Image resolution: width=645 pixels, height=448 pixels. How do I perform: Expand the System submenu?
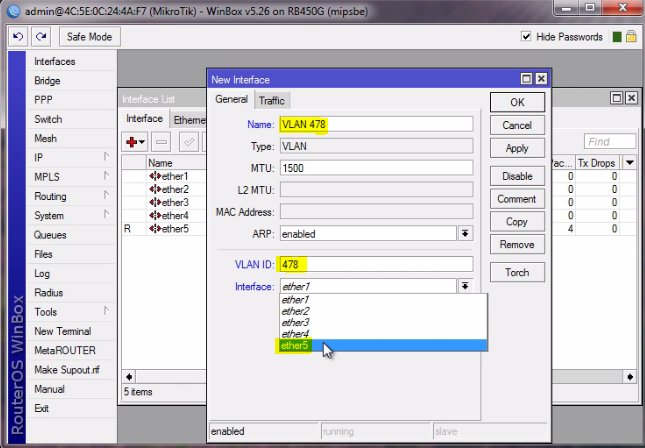[106, 214]
